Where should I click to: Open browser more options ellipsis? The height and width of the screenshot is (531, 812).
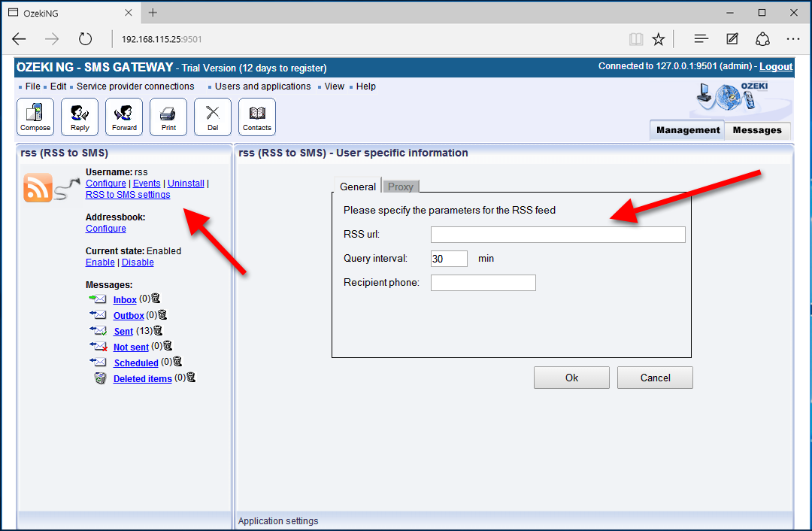[x=793, y=39]
